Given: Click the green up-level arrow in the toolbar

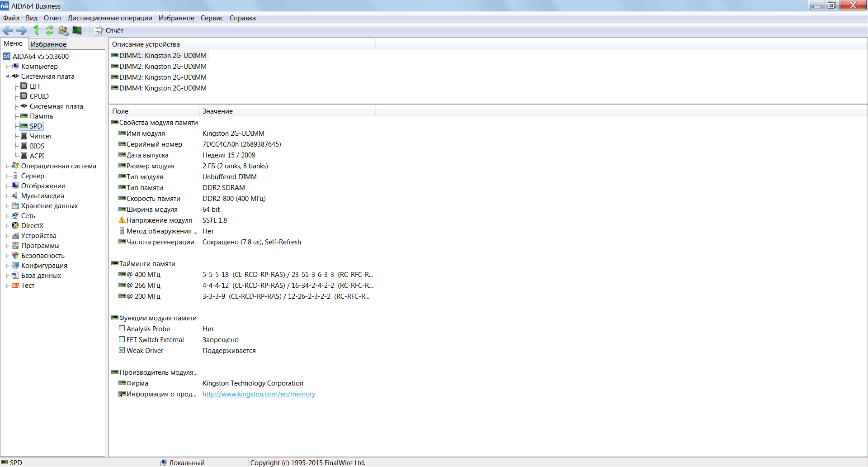Looking at the screenshot, I should [x=36, y=30].
